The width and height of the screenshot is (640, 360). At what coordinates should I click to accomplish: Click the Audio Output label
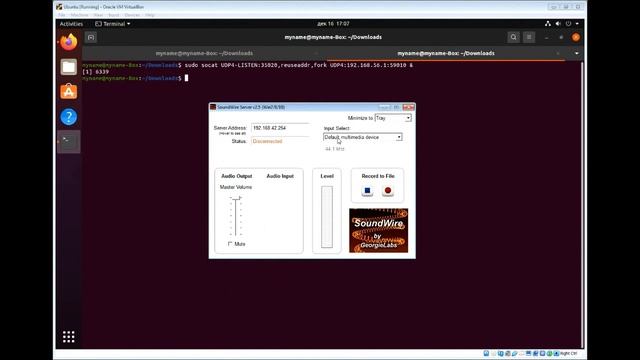pyautogui.click(x=237, y=176)
